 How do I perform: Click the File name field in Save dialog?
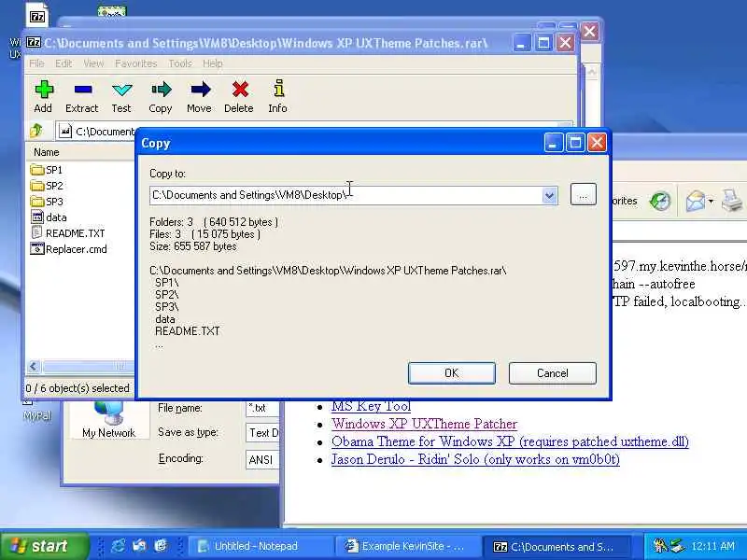[x=262, y=408]
